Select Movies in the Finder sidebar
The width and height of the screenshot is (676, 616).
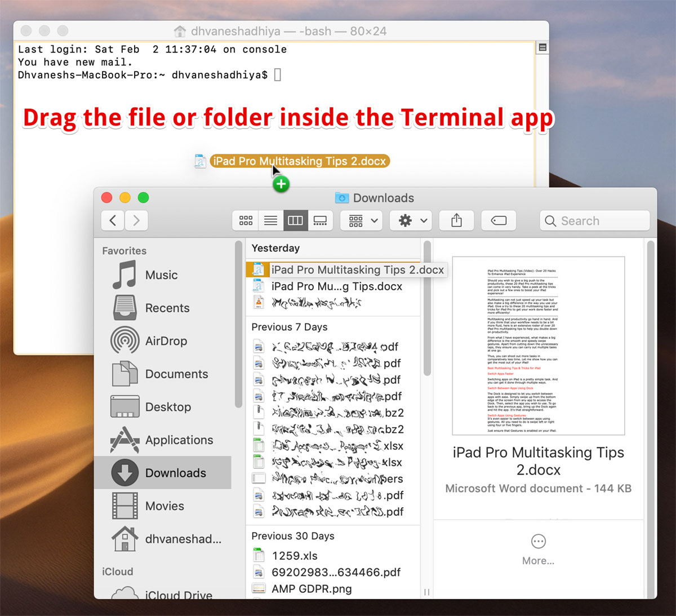[164, 506]
